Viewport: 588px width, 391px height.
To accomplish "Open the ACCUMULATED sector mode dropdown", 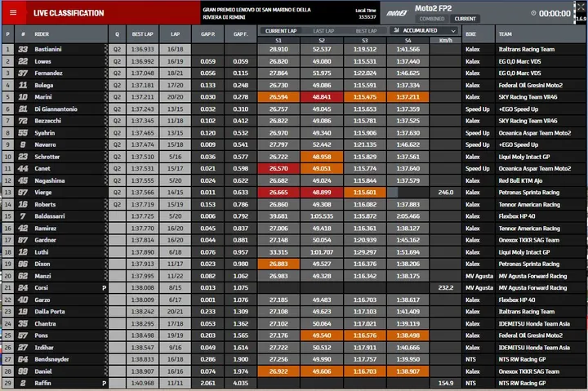I will point(425,30).
